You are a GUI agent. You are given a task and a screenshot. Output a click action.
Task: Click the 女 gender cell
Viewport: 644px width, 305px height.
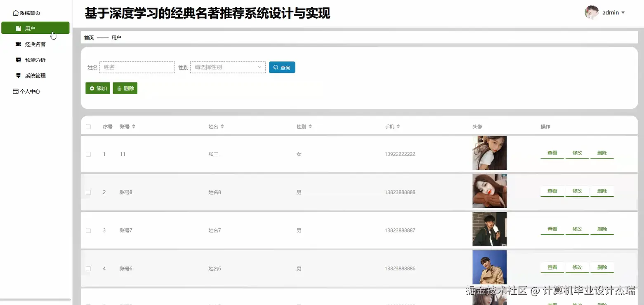click(299, 154)
